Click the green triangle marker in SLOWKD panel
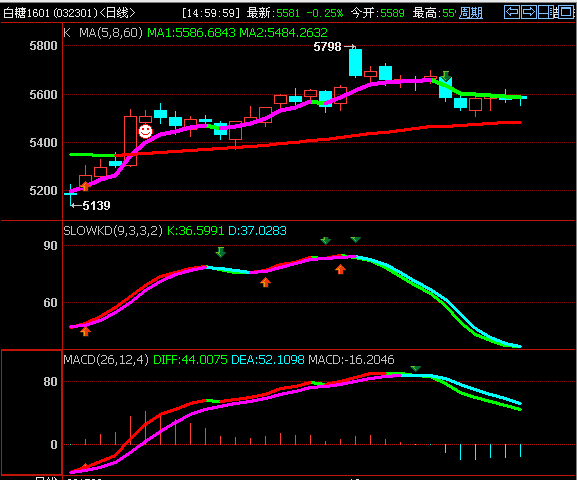 click(x=355, y=240)
